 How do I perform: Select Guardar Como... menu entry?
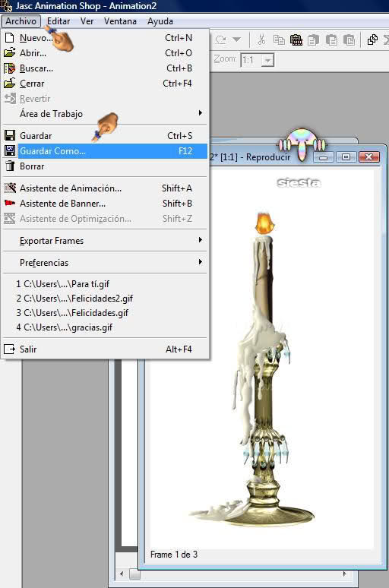click(x=105, y=151)
